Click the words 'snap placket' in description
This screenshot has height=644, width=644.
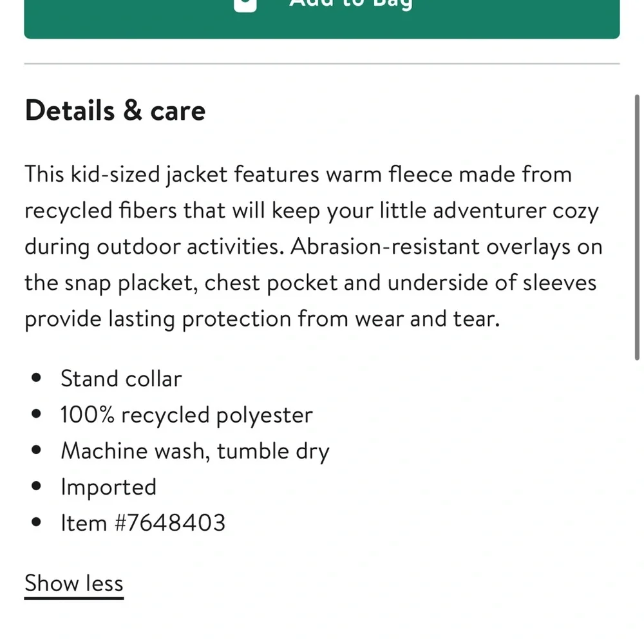pyautogui.click(x=131, y=283)
